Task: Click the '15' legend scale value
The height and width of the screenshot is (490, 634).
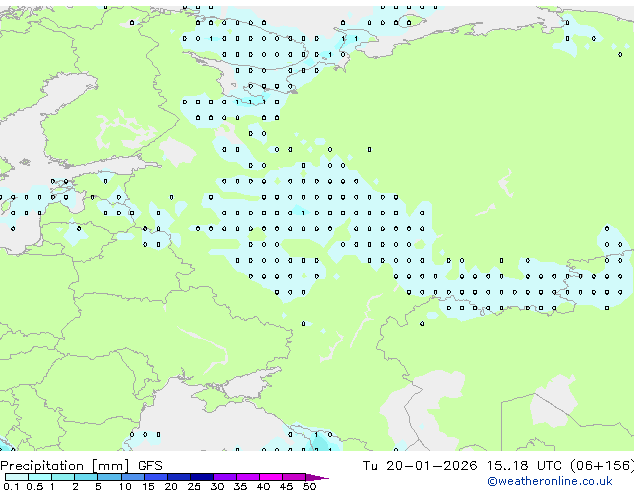Action: tap(148, 486)
